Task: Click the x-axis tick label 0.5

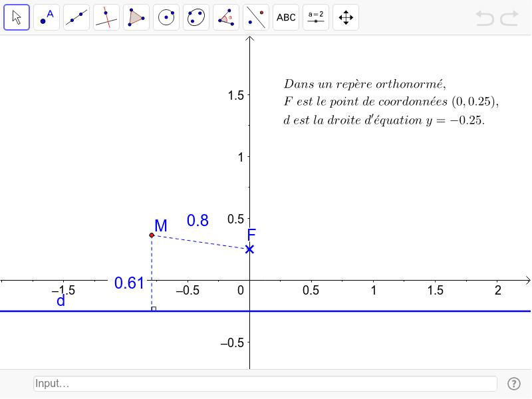Action: click(x=311, y=291)
